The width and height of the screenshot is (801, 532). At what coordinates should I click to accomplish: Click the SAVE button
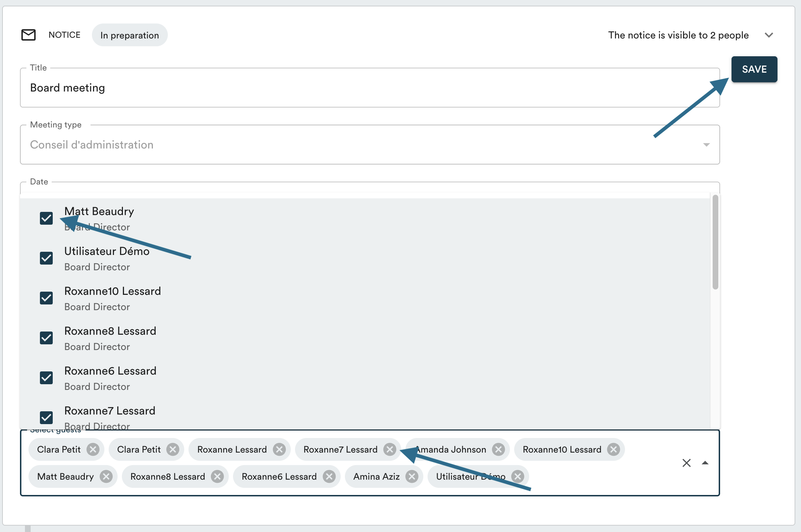click(x=754, y=69)
